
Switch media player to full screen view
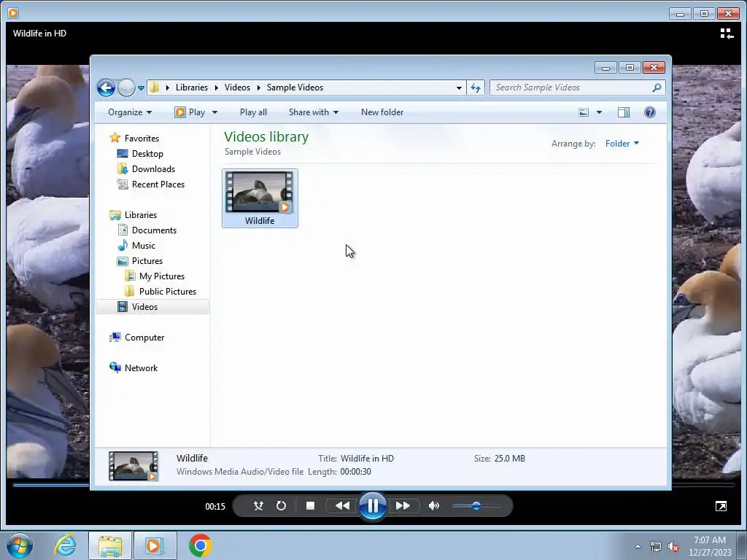pos(721,506)
